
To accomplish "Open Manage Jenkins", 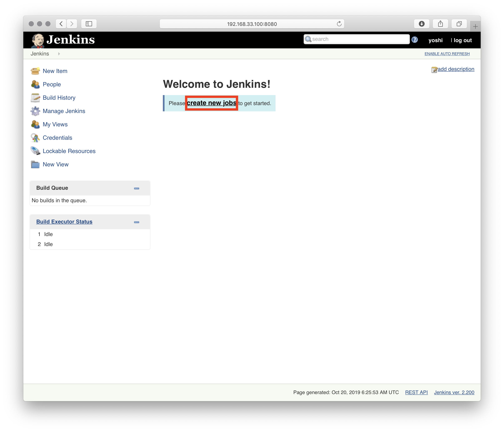I will click(64, 111).
